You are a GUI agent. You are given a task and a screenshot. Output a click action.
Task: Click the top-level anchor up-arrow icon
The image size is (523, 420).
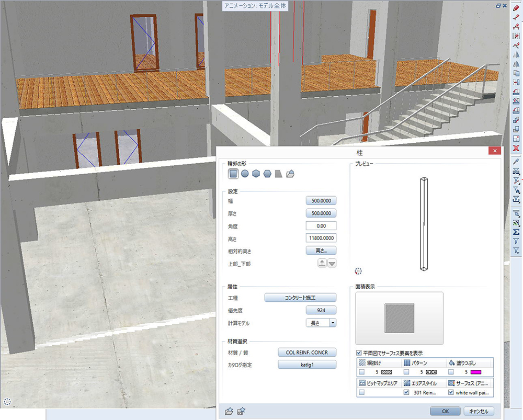coord(322,263)
